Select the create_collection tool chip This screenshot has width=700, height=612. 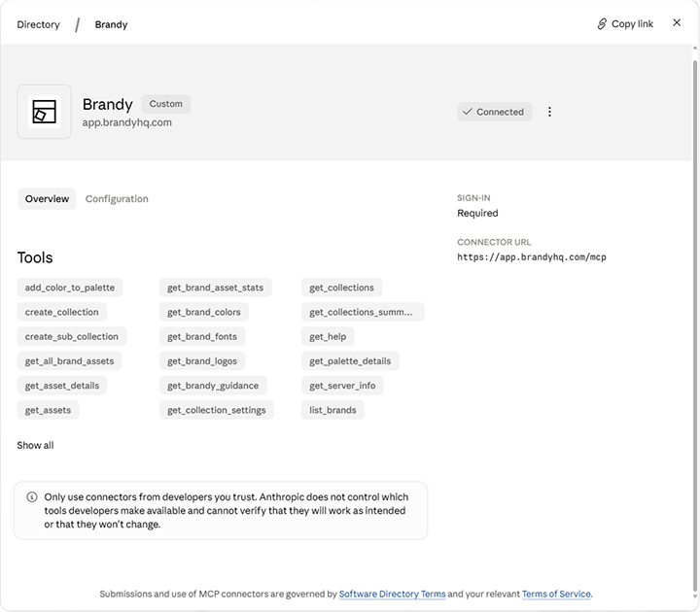[61, 312]
